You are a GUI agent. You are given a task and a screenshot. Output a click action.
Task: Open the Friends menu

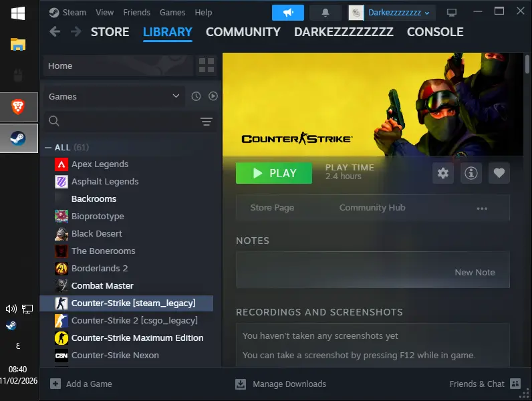[137, 13]
